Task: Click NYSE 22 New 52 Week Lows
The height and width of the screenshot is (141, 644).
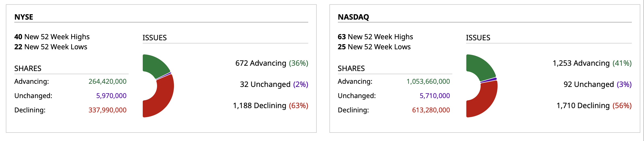Action: [51, 47]
